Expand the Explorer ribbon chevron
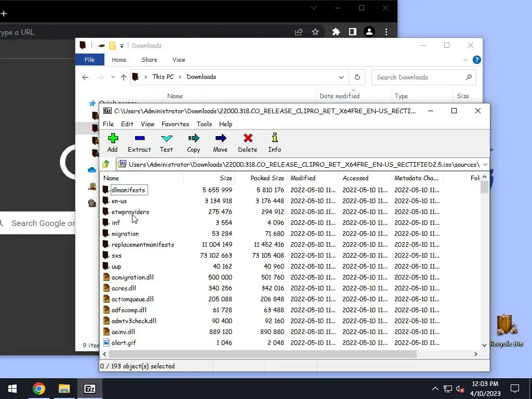The width and height of the screenshot is (532, 399). tap(465, 60)
